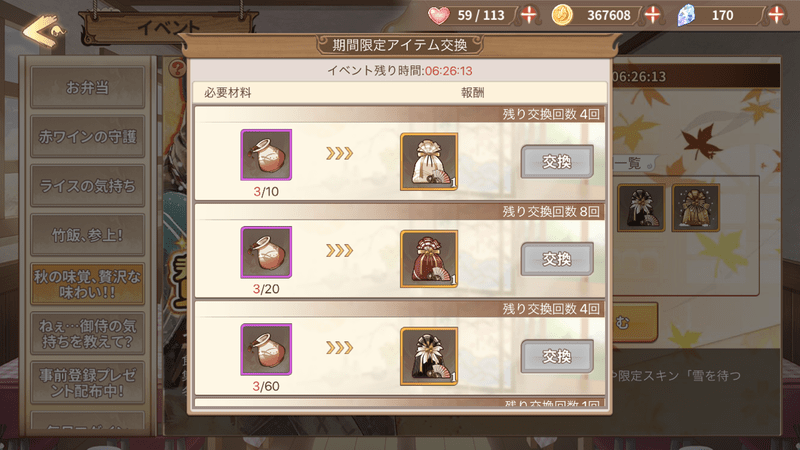Image resolution: width=800 pixels, height=450 pixels.
Task: Tap the gold gift bag thumbnail in background
Action: coord(695,208)
